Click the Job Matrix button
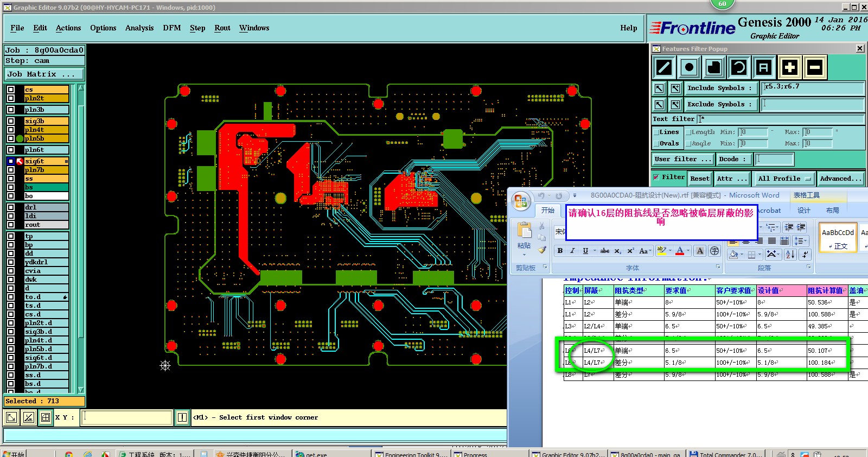 tap(44, 74)
